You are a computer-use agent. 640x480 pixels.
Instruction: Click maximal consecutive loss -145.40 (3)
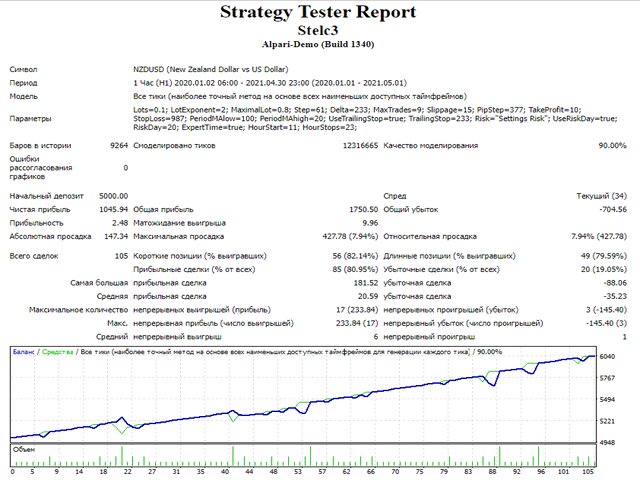(x=606, y=323)
